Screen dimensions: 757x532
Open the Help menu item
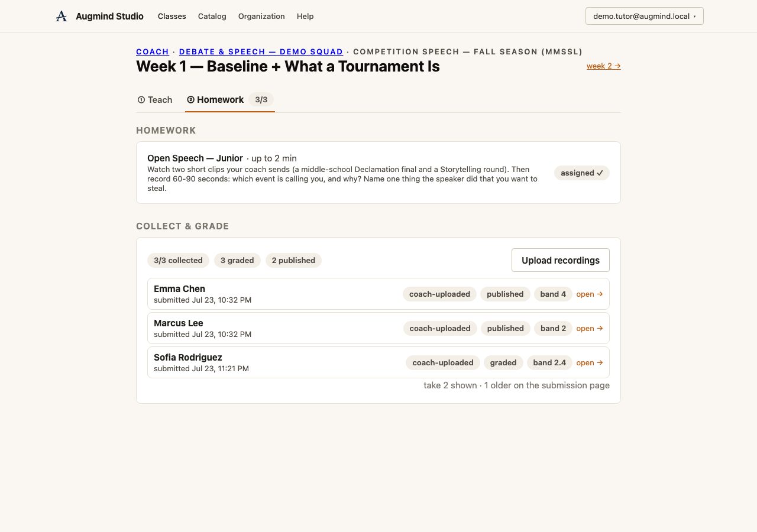pyautogui.click(x=305, y=17)
